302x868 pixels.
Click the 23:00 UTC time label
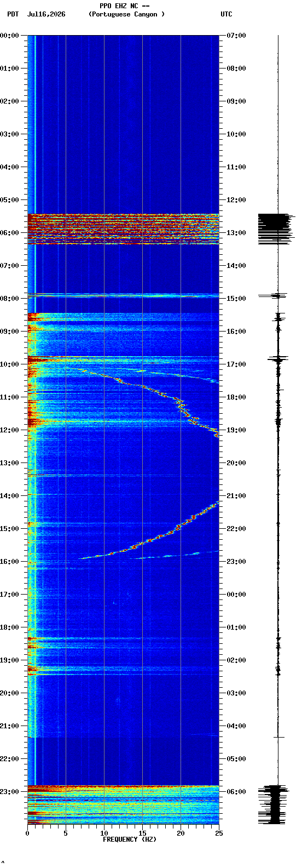[x=236, y=562]
